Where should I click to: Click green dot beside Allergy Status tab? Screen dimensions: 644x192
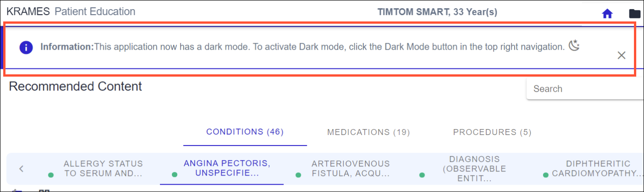coord(51,175)
